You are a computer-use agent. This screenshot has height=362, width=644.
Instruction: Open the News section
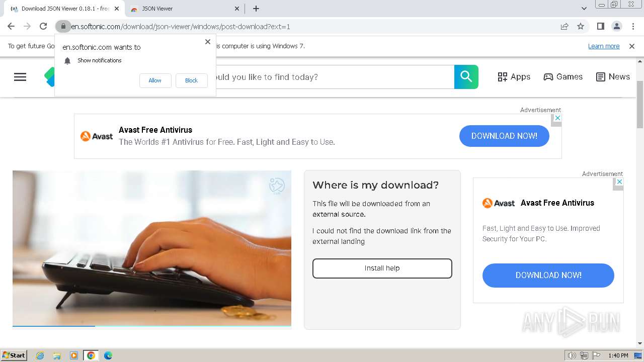(x=613, y=77)
